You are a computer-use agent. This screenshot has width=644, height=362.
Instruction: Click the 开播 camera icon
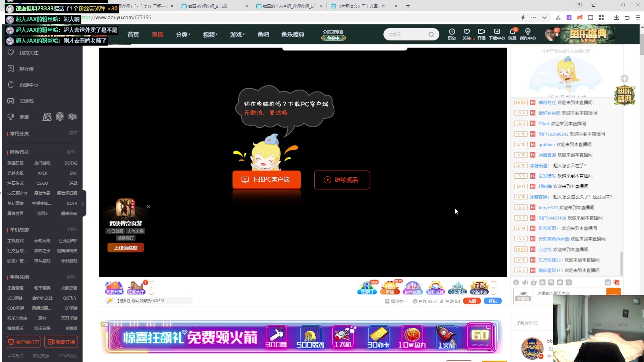[481, 34]
